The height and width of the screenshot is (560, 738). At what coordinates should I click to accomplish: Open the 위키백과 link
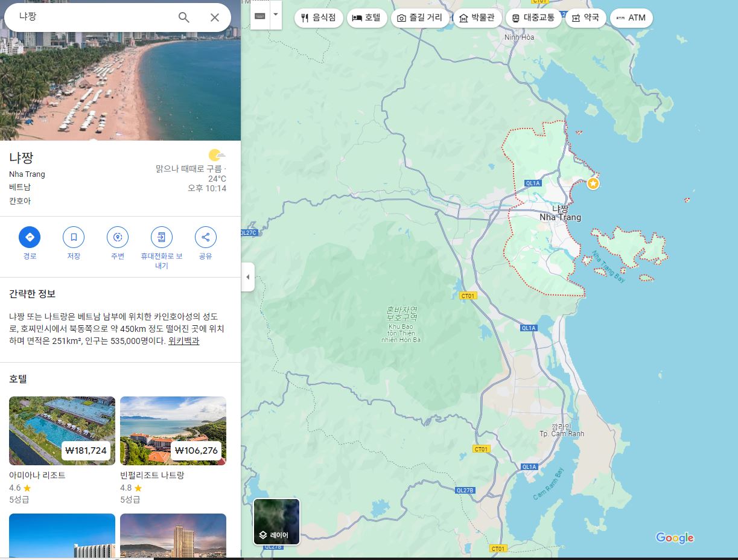pyautogui.click(x=183, y=341)
